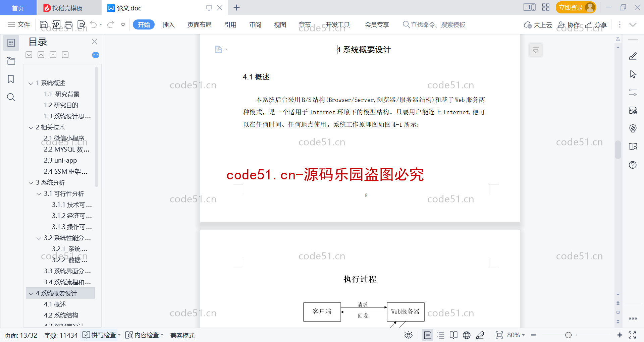Open the 内容检查 dropdown in status bar
Viewport: 644px width, 342px height.
click(x=162, y=335)
